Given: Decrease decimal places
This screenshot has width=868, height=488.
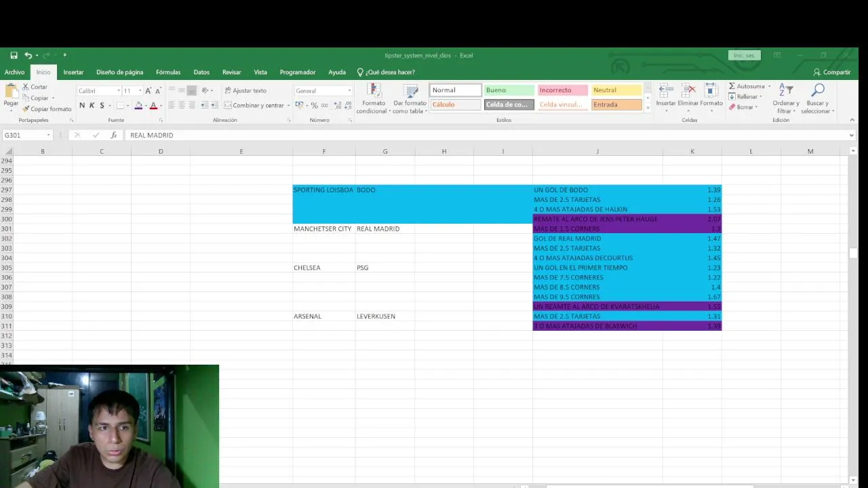Looking at the screenshot, I should click(348, 106).
